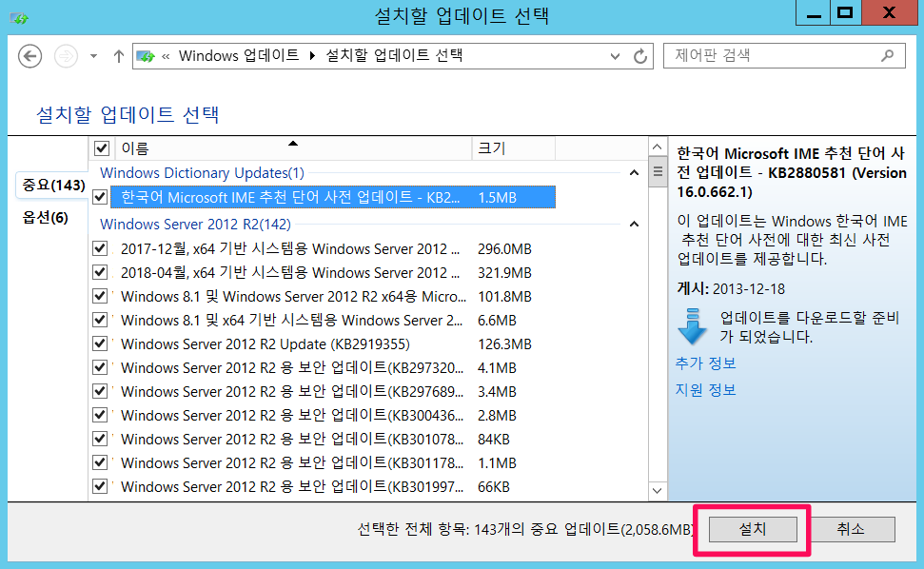Click the Forward navigation arrow

66,56
